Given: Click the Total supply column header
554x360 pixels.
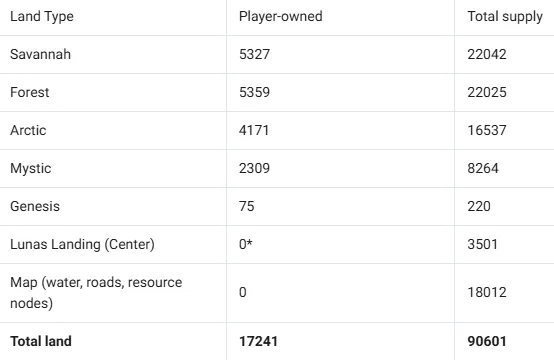Looking at the screenshot, I should tap(505, 17).
